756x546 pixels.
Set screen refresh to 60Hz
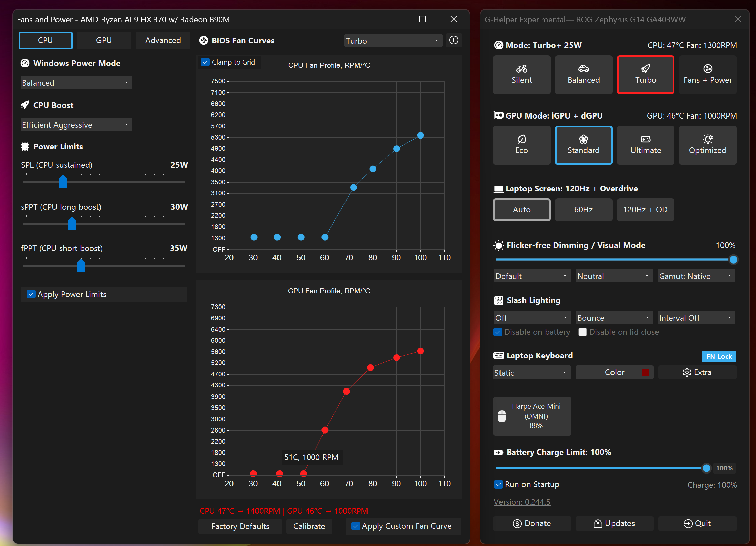pos(583,210)
